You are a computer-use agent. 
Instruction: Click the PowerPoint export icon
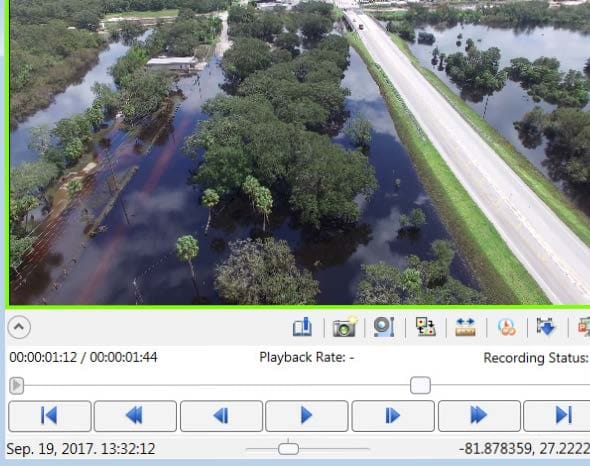584,327
